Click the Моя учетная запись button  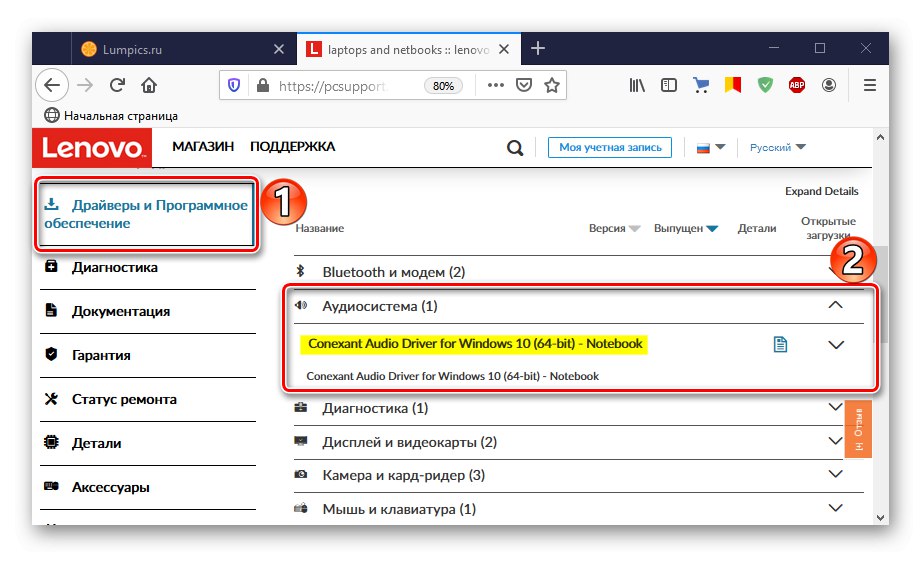610,147
